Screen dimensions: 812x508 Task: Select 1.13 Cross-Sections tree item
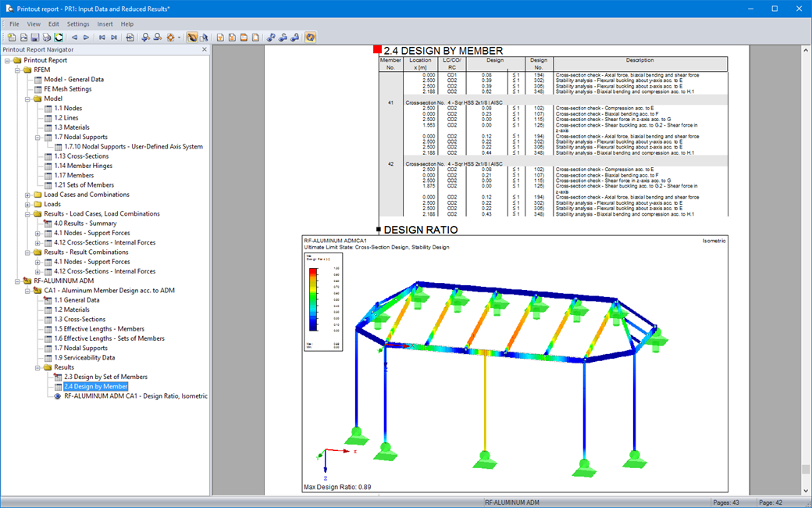pos(81,156)
